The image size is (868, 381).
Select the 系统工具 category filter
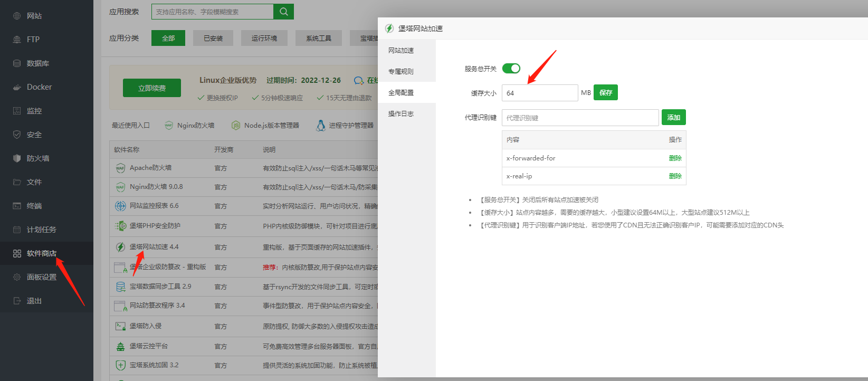319,38
